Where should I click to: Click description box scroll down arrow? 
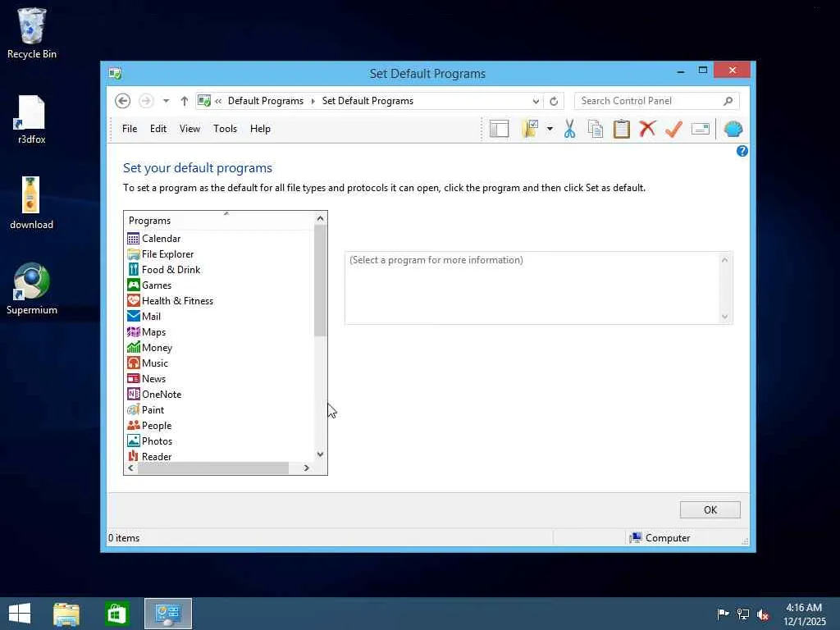tap(725, 316)
